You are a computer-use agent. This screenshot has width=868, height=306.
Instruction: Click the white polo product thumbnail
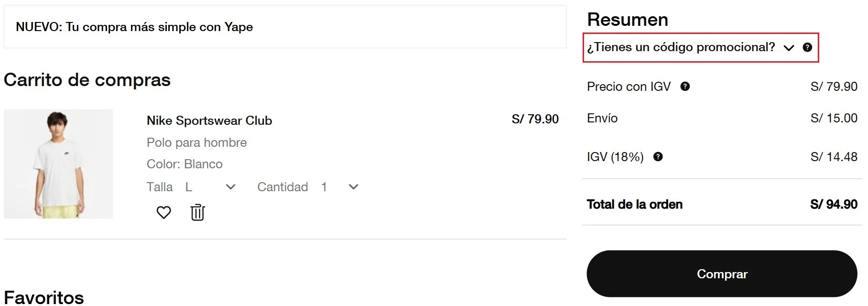tap(58, 164)
